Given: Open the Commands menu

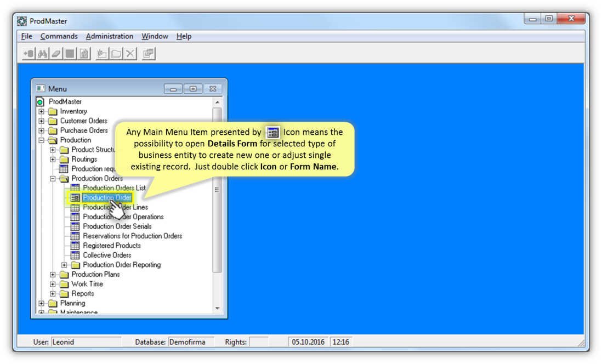Looking at the screenshot, I should [59, 36].
